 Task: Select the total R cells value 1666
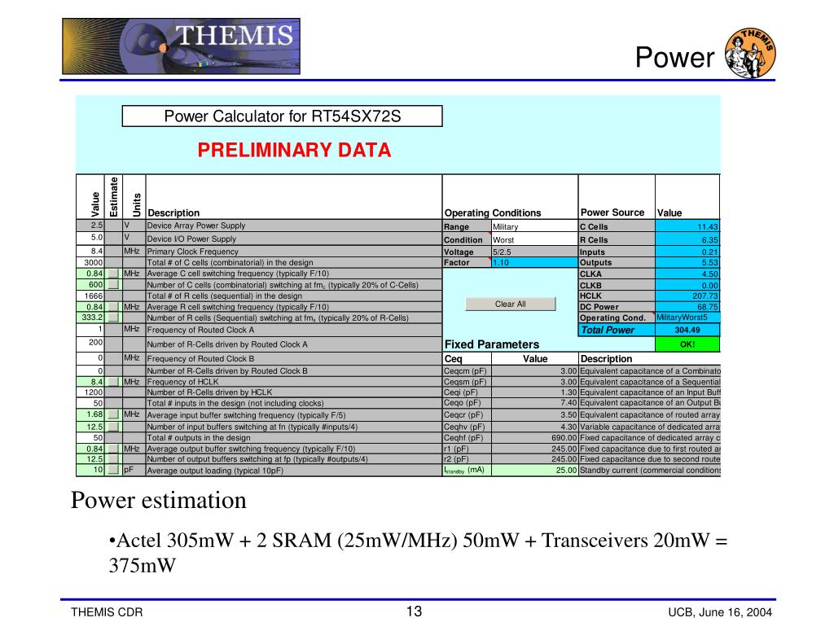click(x=90, y=296)
